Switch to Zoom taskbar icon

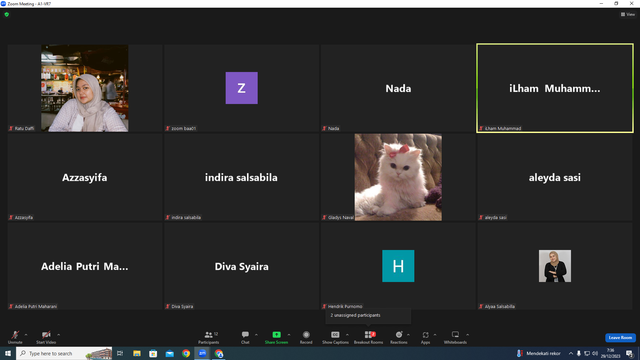click(x=202, y=353)
